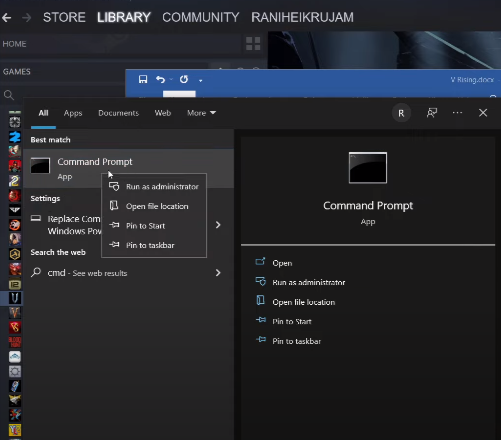Go to HOME in Steam library
Image resolution: width=501 pixels, height=440 pixels.
14,44
